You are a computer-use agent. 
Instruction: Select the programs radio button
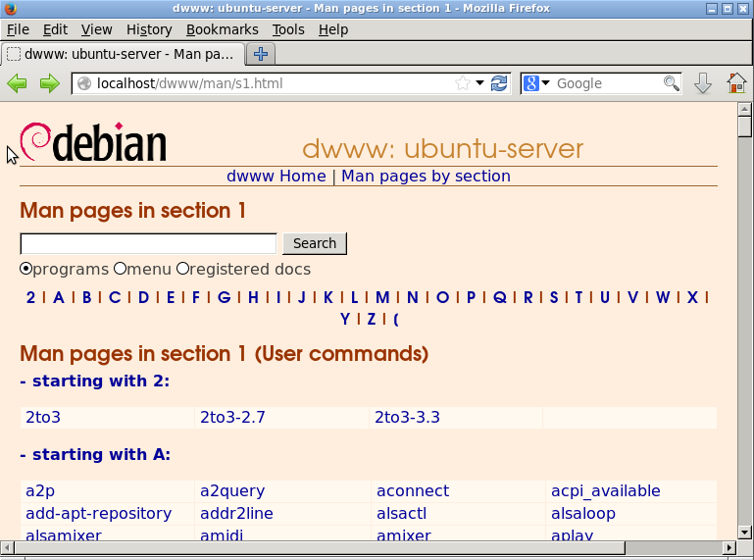tap(25, 269)
